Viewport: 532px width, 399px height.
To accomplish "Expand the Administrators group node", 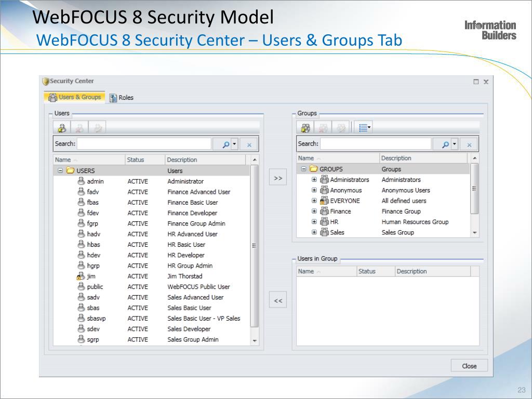I will pyautogui.click(x=314, y=179).
